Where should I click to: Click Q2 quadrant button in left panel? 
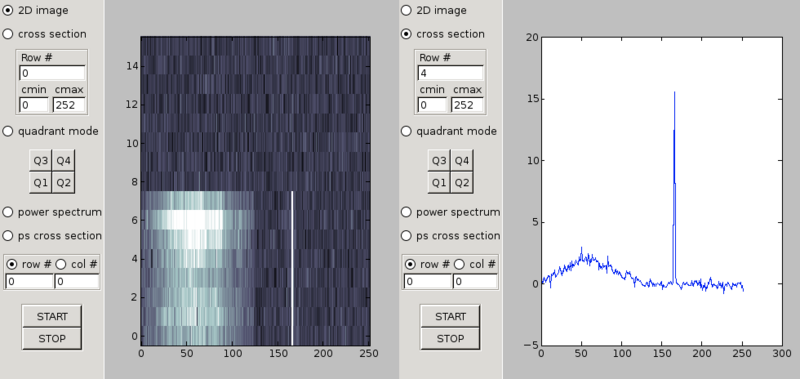pos(63,182)
